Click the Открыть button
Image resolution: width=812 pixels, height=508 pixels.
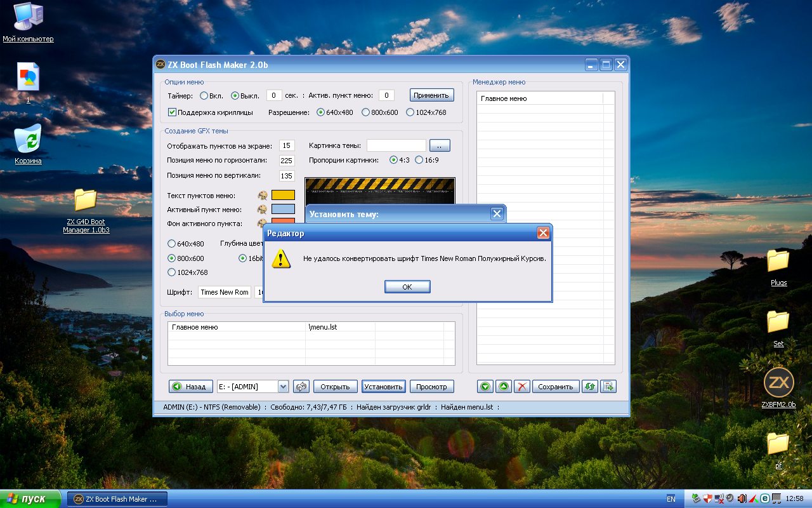[336, 386]
